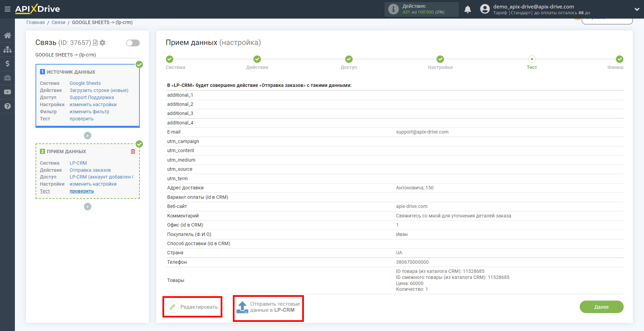Open the question mark help icon
644x331 pixels.
point(7,106)
